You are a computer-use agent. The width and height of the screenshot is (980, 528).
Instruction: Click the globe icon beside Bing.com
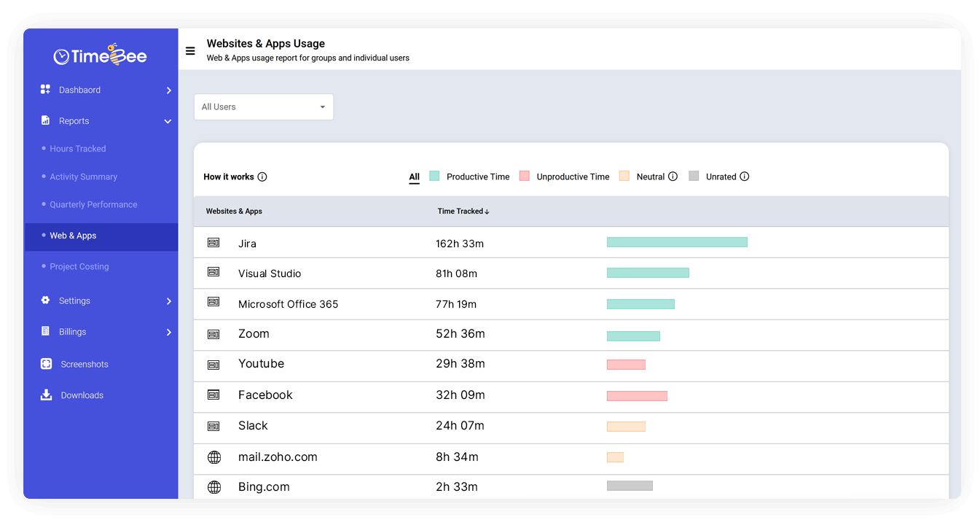(x=213, y=487)
